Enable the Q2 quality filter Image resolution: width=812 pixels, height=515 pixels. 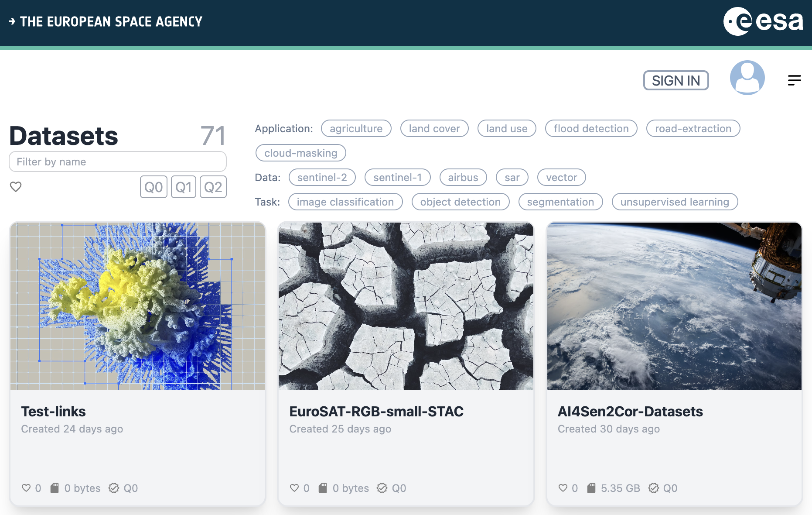tap(213, 187)
